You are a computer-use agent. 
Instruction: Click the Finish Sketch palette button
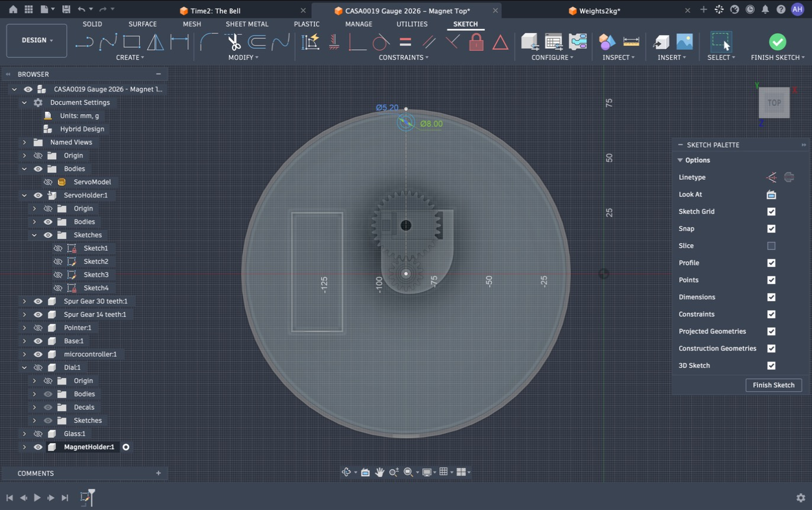[774, 385]
